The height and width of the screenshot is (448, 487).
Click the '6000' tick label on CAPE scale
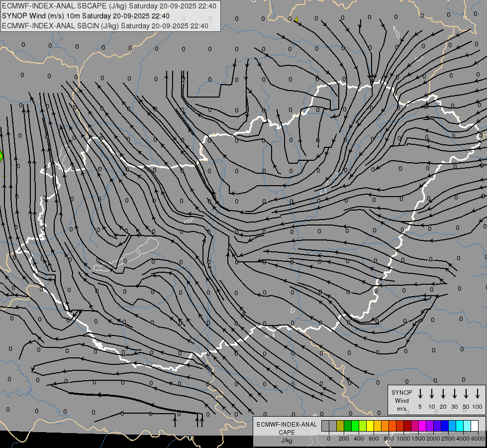[478, 439]
